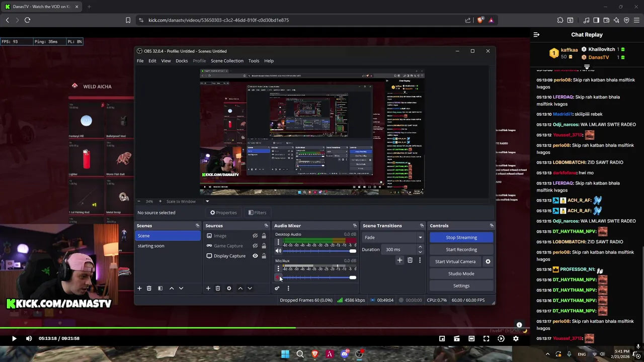
Task: Open Brave Rewards triangle icon
Action: pos(491,20)
